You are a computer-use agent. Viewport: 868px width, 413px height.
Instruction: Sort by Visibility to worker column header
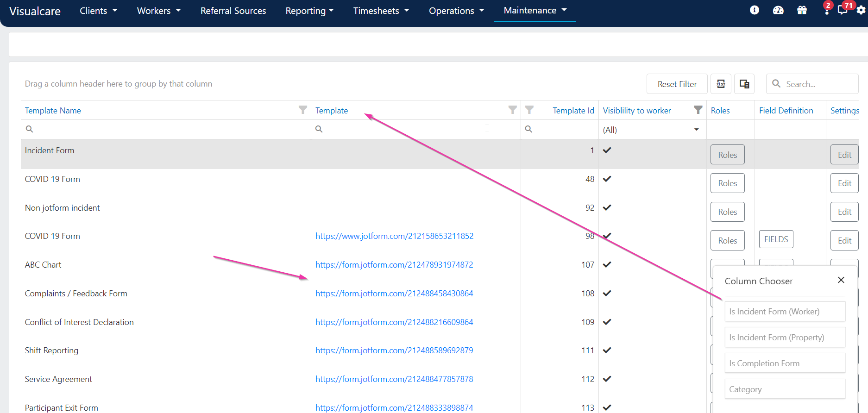pyautogui.click(x=637, y=110)
